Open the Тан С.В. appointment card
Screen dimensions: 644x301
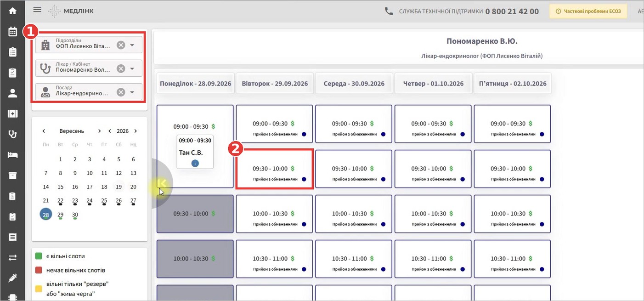tap(195, 152)
